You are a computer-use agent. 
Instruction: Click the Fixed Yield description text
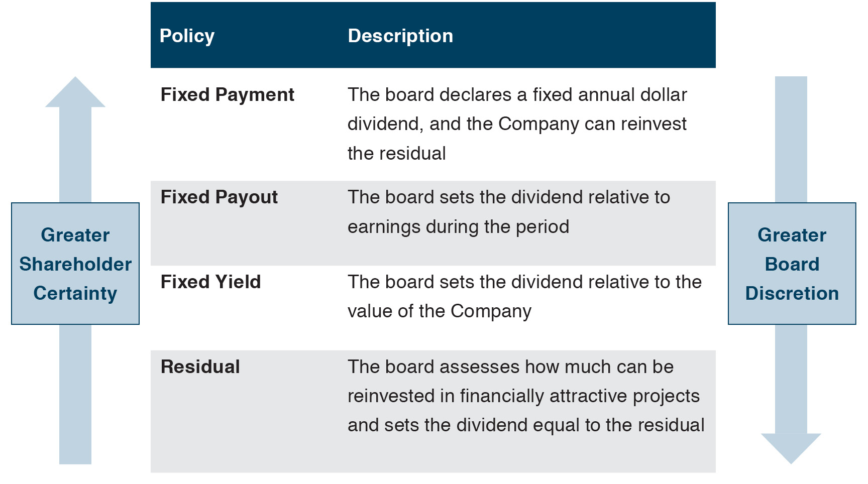[524, 297]
